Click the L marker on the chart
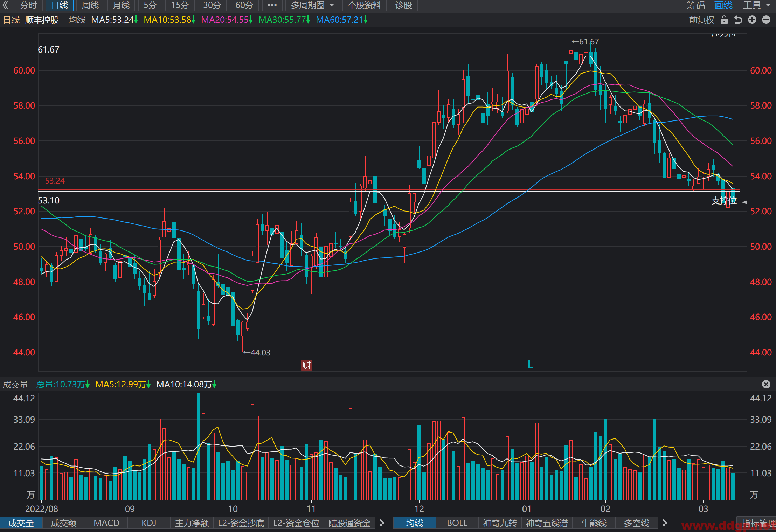The height and width of the screenshot is (532, 776). coord(531,365)
